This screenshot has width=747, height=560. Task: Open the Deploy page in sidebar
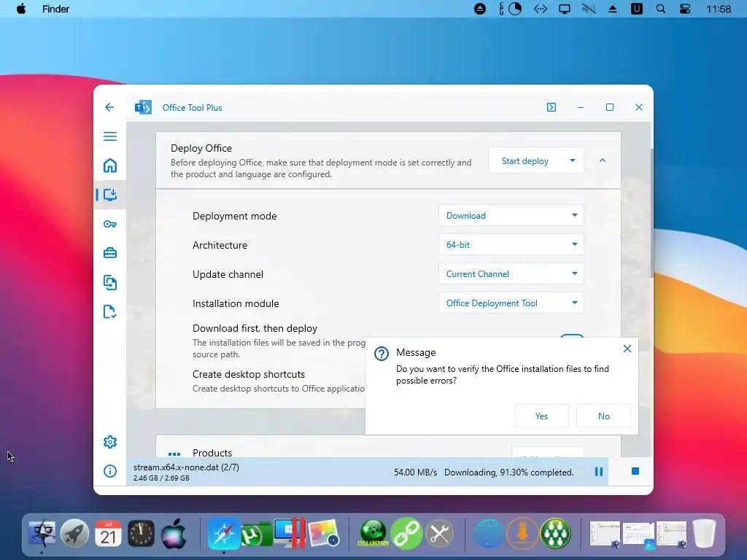point(110,194)
